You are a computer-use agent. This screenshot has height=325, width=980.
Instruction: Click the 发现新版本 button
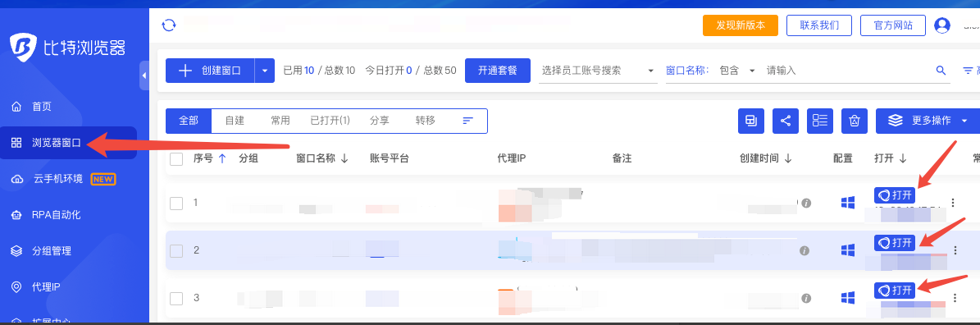click(x=741, y=25)
